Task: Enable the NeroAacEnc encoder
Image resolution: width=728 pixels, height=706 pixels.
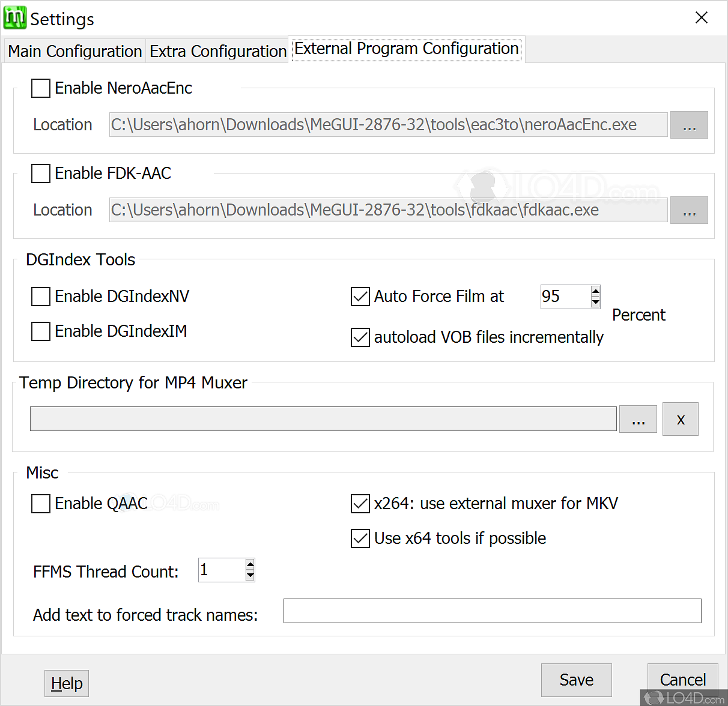Action: pos(40,88)
